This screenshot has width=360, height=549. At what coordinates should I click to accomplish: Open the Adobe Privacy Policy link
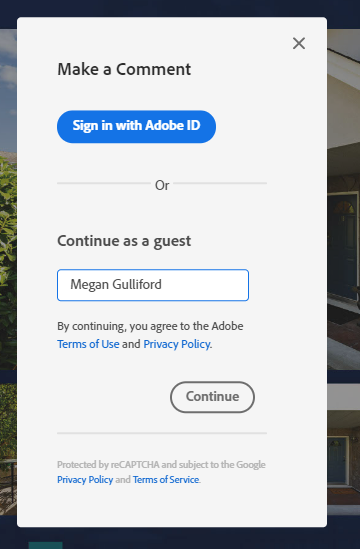tap(176, 344)
